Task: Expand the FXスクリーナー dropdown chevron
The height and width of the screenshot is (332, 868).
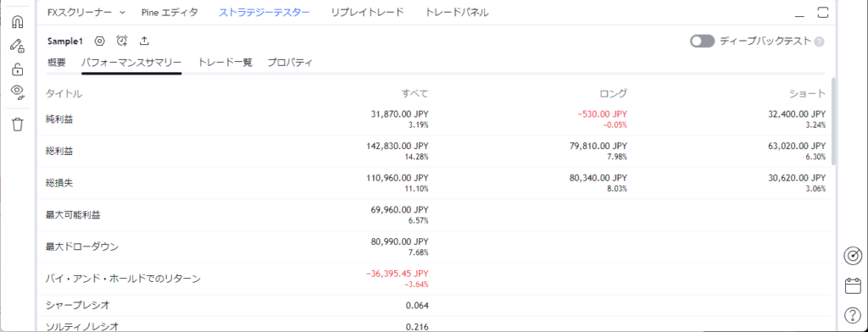Action: (122, 12)
